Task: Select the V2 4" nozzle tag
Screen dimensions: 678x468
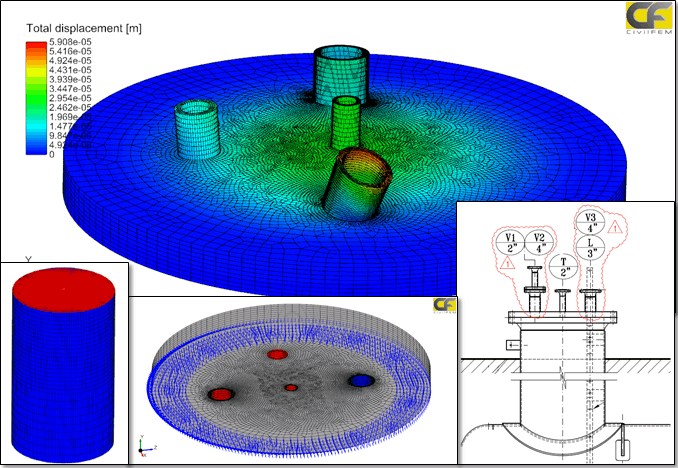Action: 539,242
